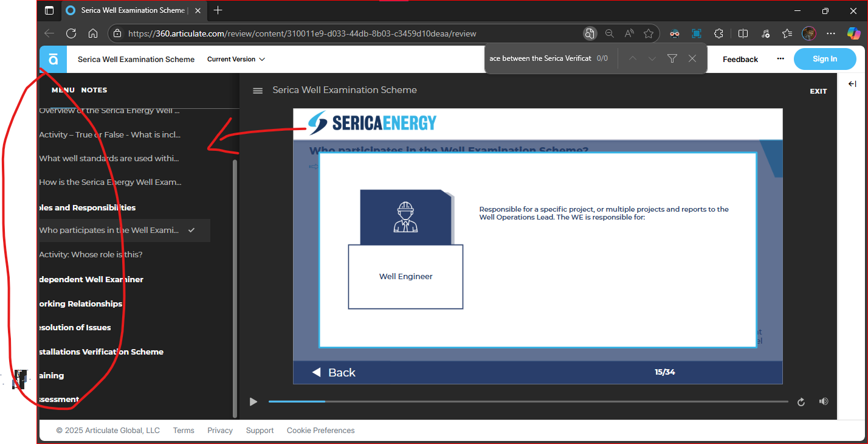Expand Working Relationships section
This screenshot has width=868, height=444.
tap(80, 304)
